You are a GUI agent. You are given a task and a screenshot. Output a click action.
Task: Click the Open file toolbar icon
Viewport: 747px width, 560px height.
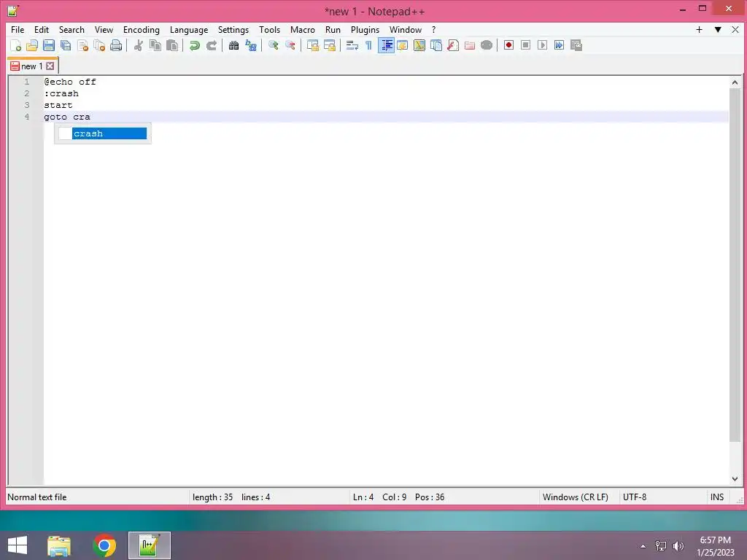(x=32, y=46)
